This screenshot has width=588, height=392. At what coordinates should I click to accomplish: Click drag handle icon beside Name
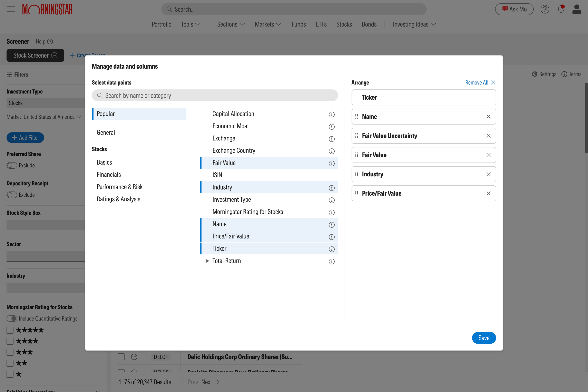(x=357, y=117)
